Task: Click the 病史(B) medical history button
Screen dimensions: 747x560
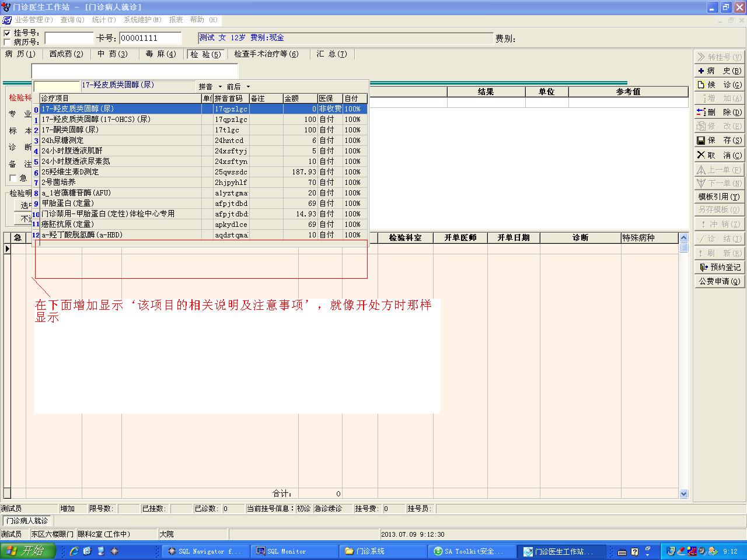Action: click(x=719, y=71)
